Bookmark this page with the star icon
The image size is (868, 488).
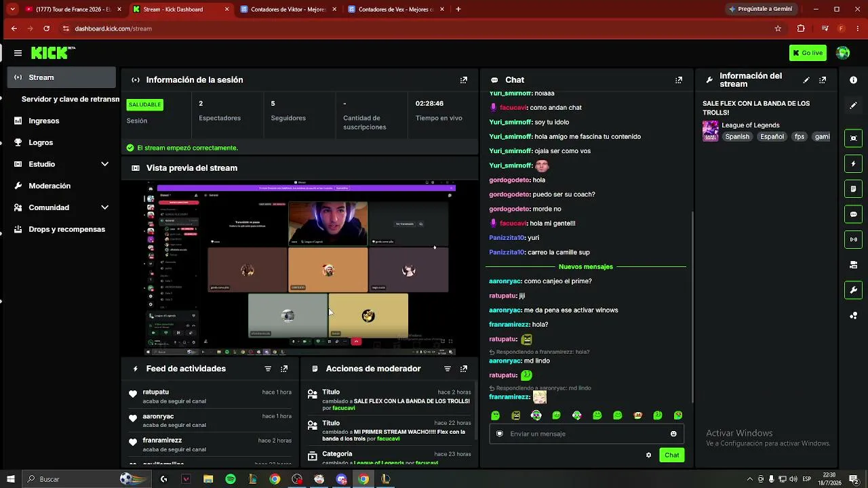(778, 28)
